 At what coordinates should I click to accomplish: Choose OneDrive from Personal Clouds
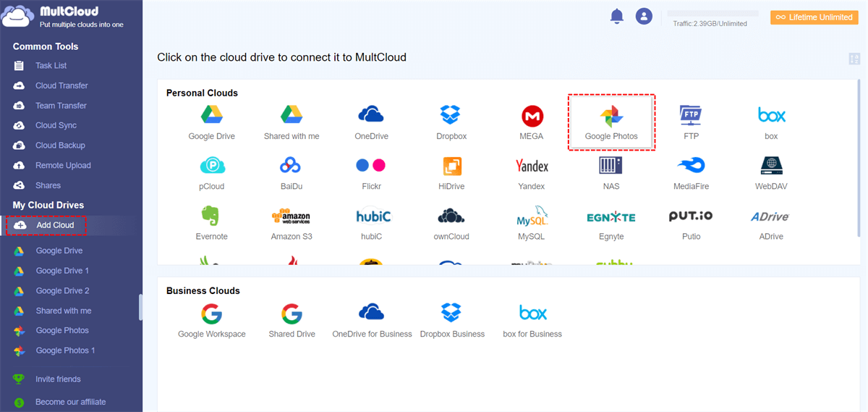click(x=371, y=122)
